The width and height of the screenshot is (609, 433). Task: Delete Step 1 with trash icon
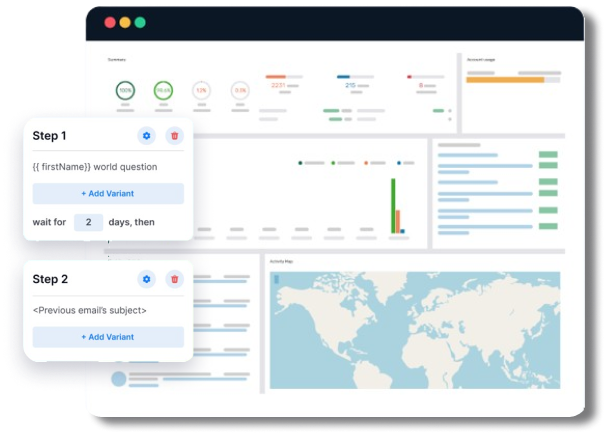175,136
